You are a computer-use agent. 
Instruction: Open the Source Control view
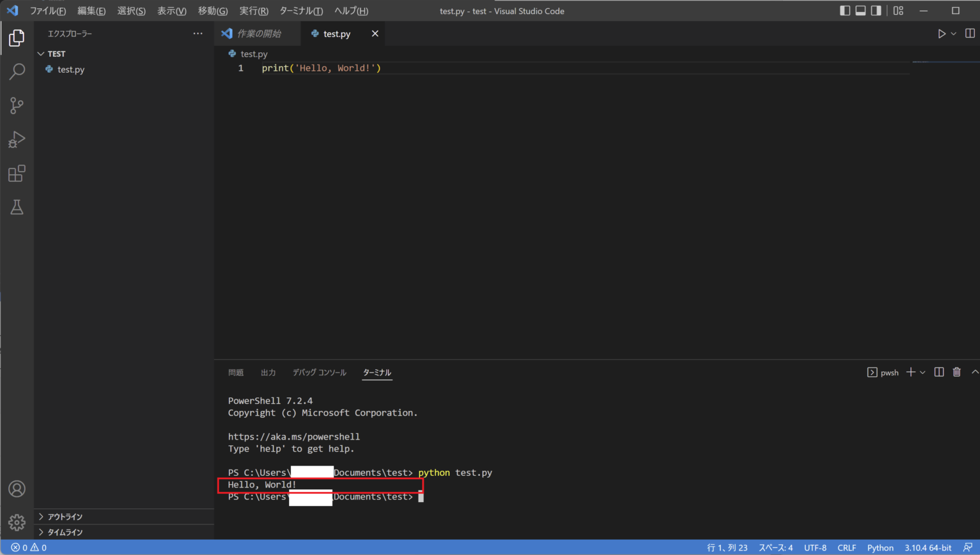pyautogui.click(x=17, y=105)
